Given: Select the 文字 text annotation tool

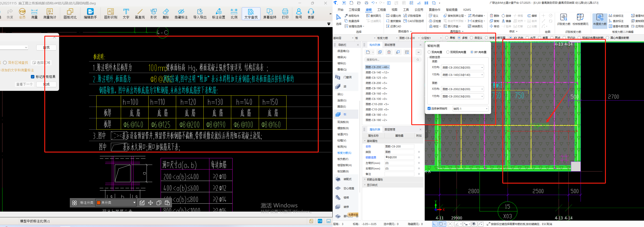Looking at the screenshot, I should point(126,14).
